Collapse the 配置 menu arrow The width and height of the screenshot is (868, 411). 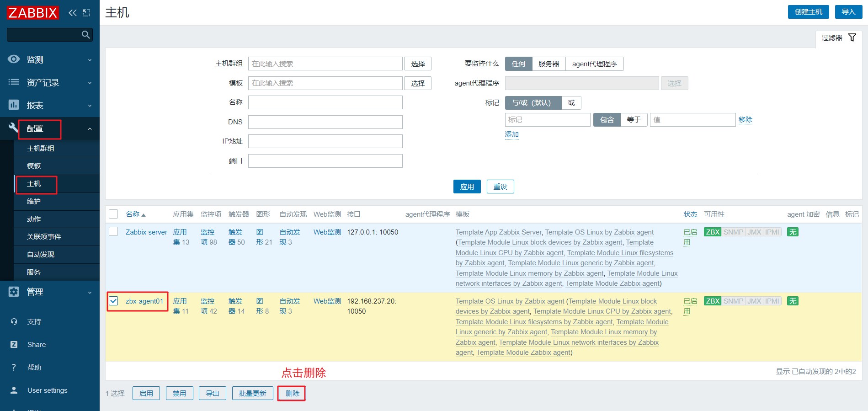(x=90, y=129)
